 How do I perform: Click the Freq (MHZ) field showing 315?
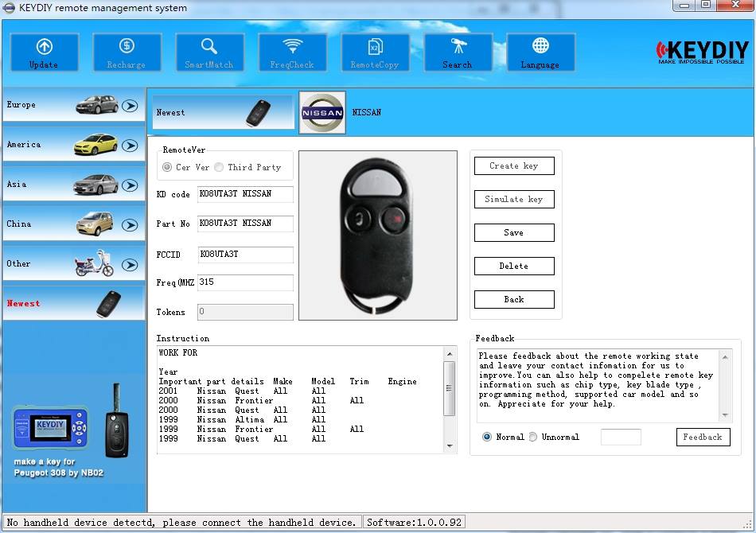[x=245, y=282]
